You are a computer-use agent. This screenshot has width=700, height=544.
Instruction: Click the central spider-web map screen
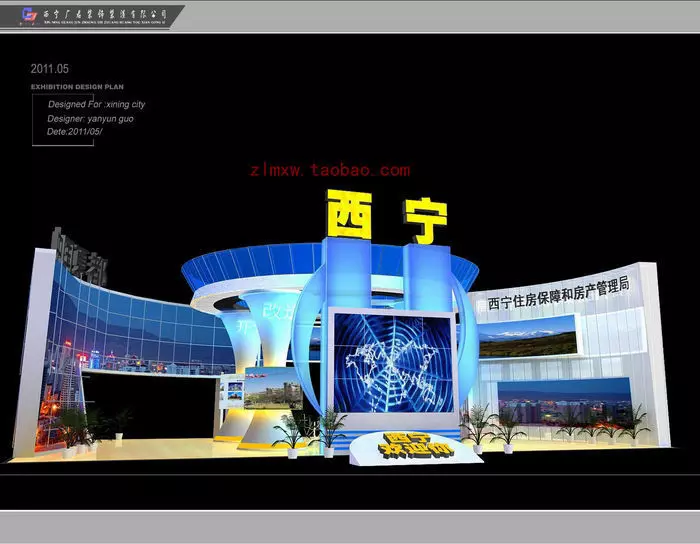click(394, 362)
